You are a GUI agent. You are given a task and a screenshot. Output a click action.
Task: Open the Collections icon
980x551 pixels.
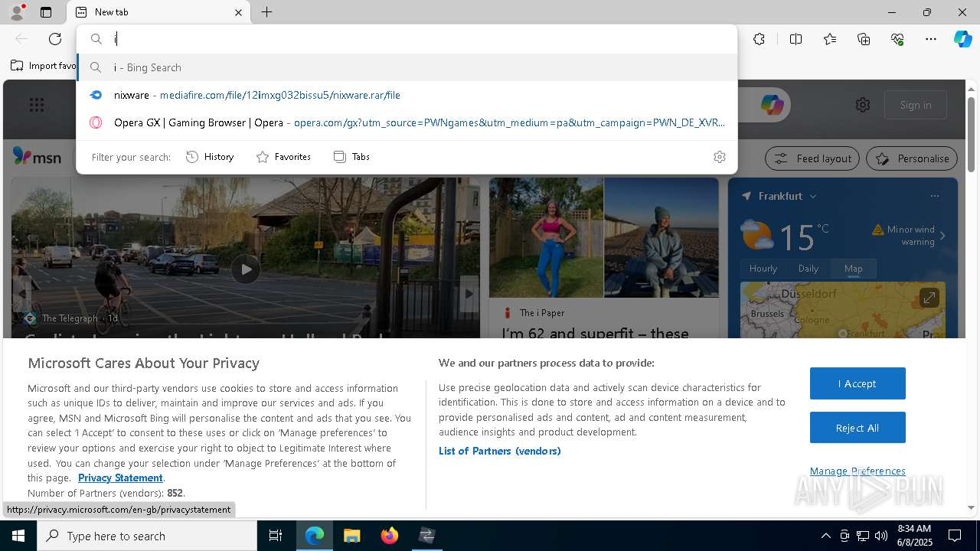click(x=864, y=39)
